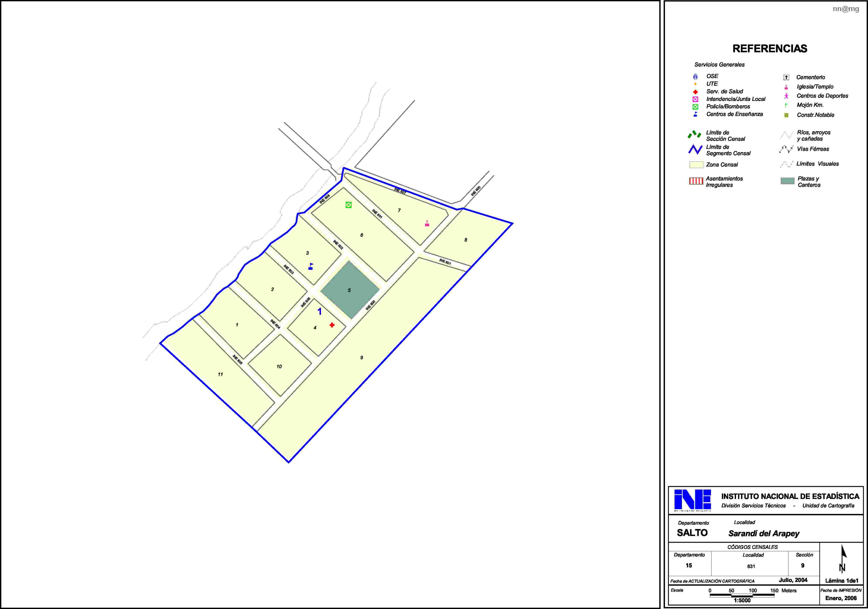Click block number 10 on the map

[279, 366]
